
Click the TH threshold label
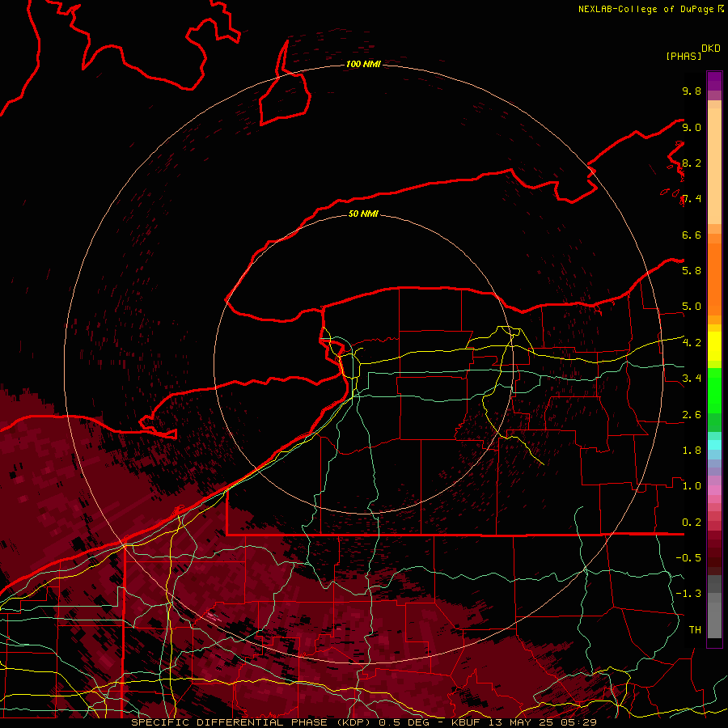(695, 630)
